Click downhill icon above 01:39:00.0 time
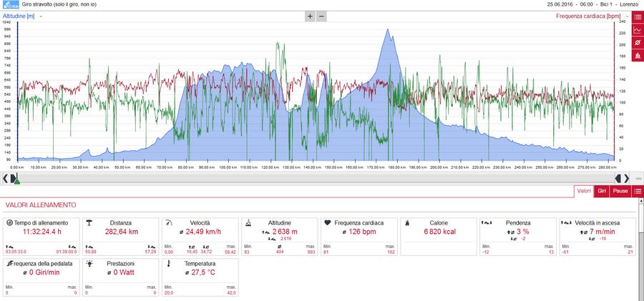 coord(72,247)
